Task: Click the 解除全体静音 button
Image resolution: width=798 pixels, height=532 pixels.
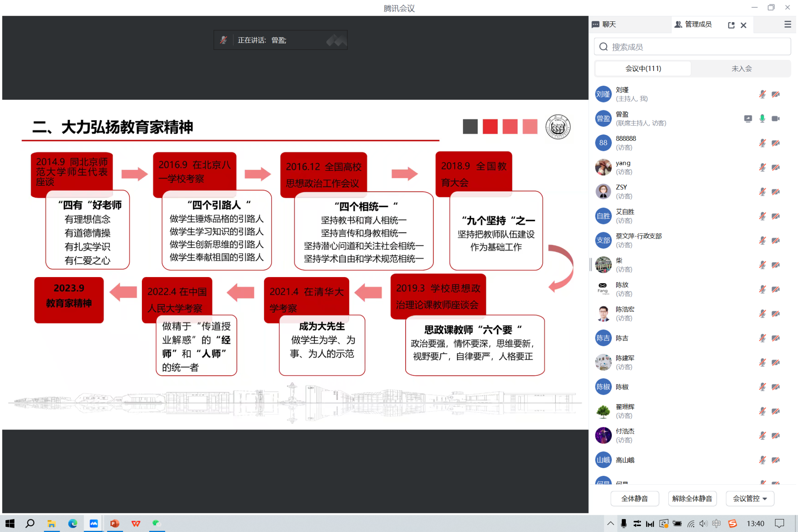Action: pos(692,498)
